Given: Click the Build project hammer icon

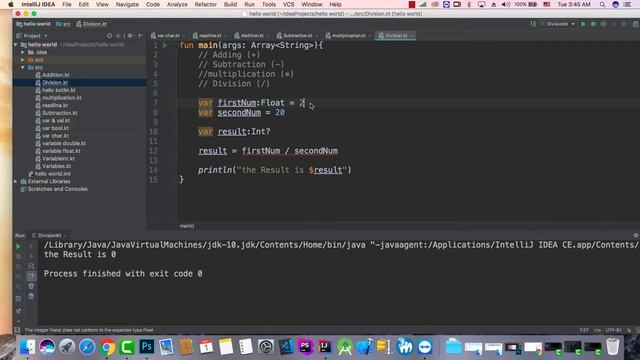Looking at the screenshot, I should tap(533, 24).
